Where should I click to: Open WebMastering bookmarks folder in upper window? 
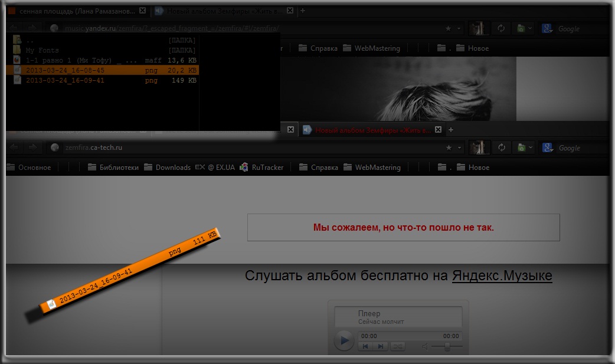point(372,48)
